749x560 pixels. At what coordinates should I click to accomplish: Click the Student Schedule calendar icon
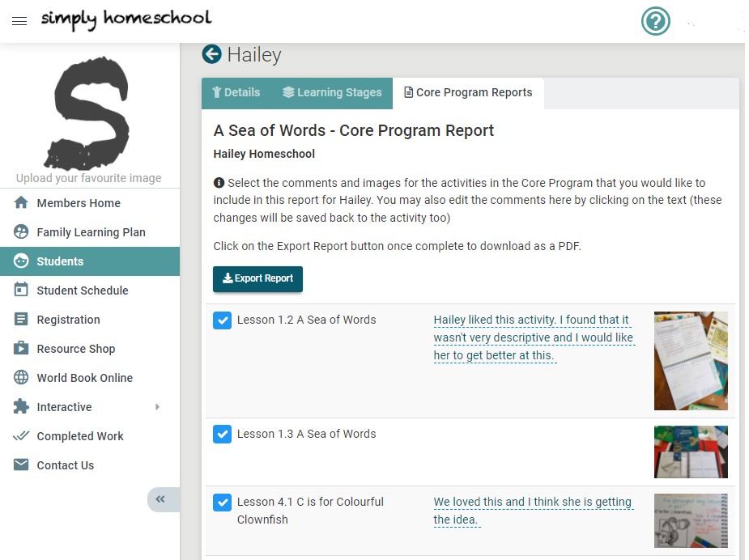click(21, 290)
